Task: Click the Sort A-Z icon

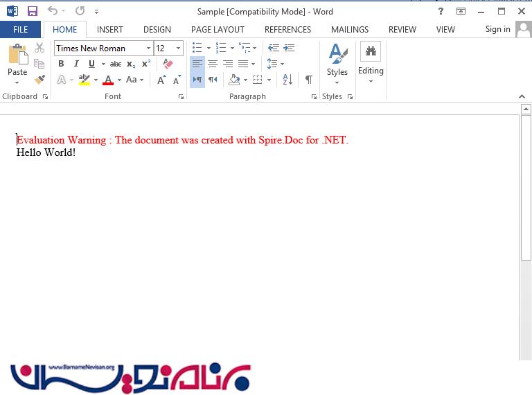Action: (287, 80)
